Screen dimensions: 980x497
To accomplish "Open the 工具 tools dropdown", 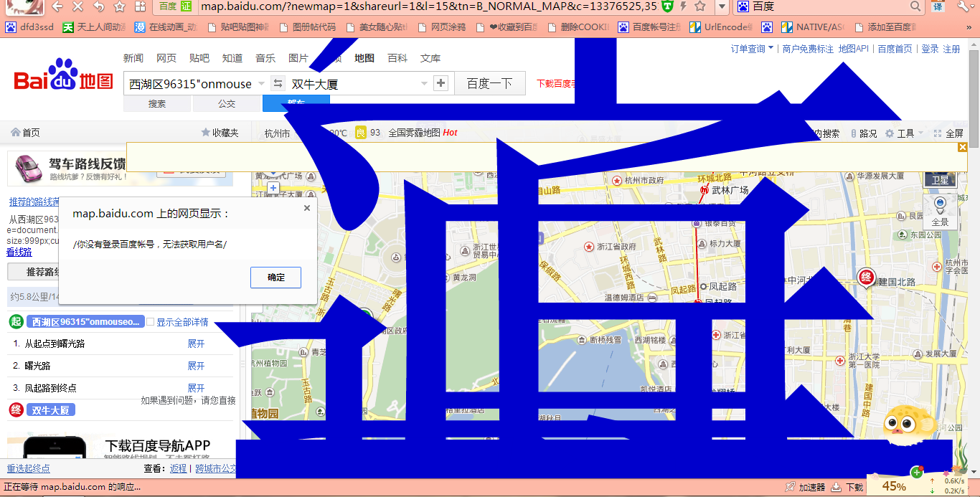I will click(905, 133).
